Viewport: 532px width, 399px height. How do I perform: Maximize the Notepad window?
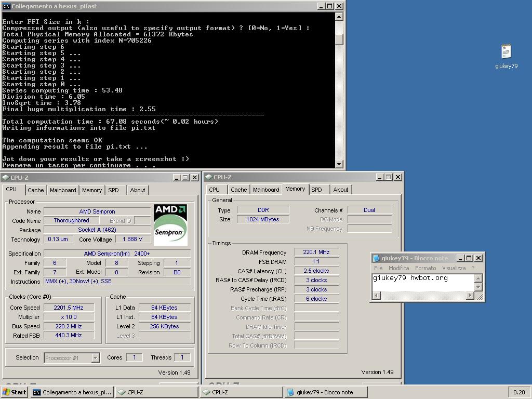(469, 258)
